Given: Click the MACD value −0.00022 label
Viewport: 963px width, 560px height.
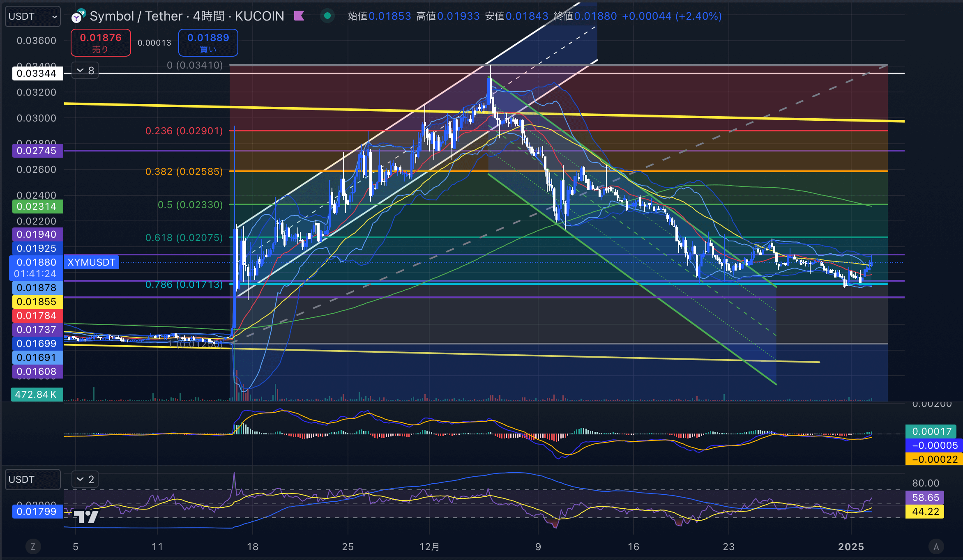Looking at the screenshot, I should coord(934,459).
